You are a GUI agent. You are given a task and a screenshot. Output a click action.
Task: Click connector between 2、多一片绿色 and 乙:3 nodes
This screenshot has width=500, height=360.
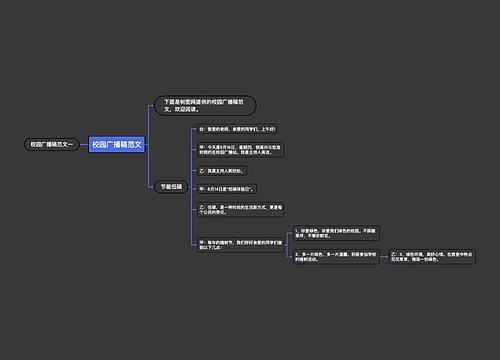384,257
